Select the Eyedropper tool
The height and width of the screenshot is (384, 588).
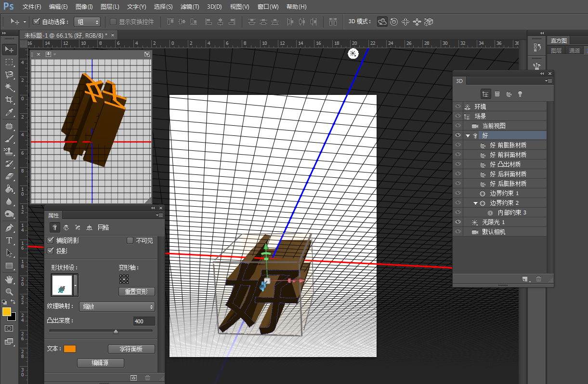pos(9,113)
